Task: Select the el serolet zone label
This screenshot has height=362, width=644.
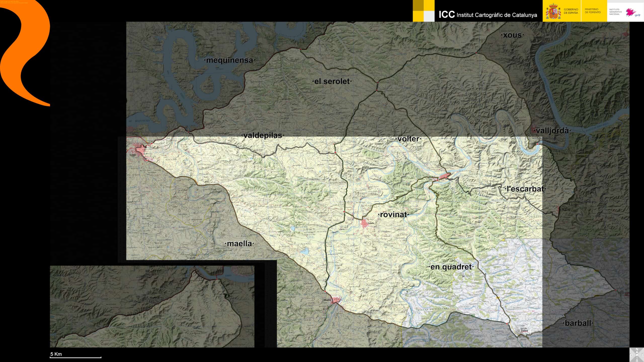Action: point(332,81)
